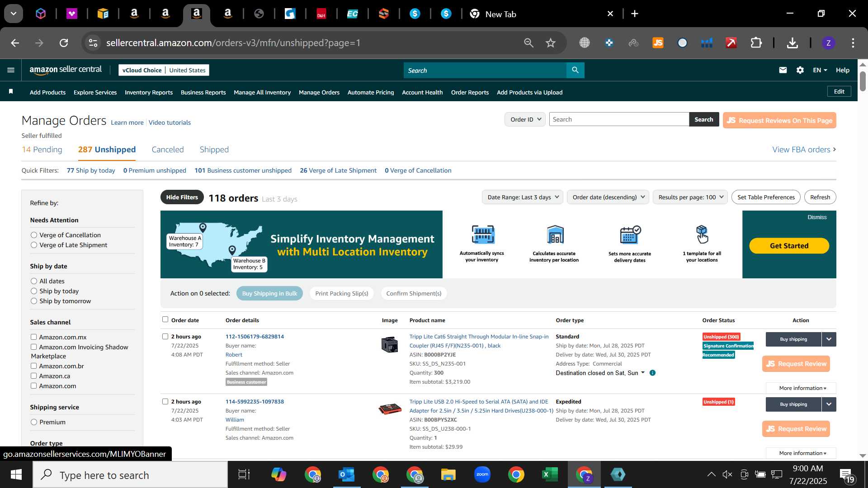Open the Order ID search type dropdown

coord(525,119)
